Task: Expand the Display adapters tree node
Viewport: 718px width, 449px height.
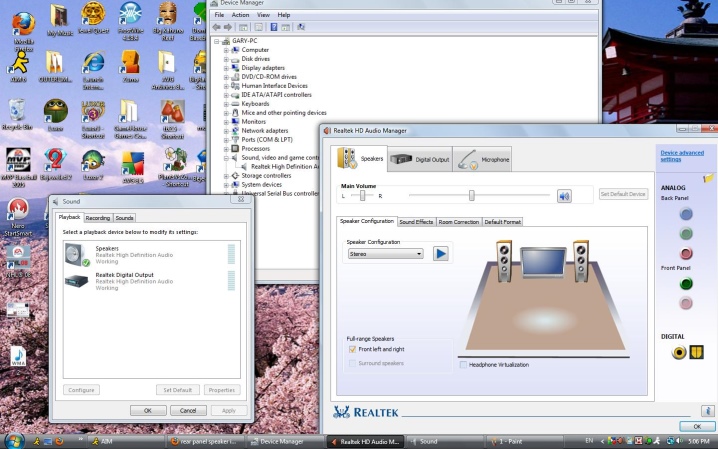Action: click(226, 68)
